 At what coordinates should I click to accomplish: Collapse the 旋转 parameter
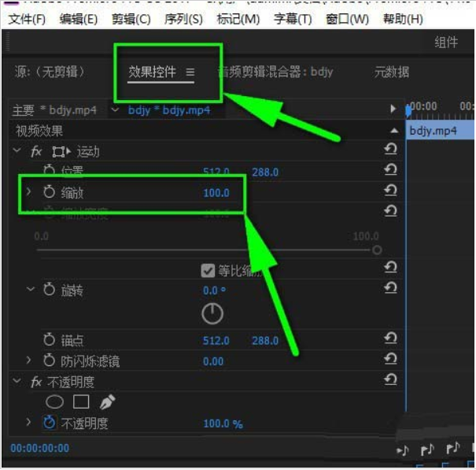click(x=31, y=289)
